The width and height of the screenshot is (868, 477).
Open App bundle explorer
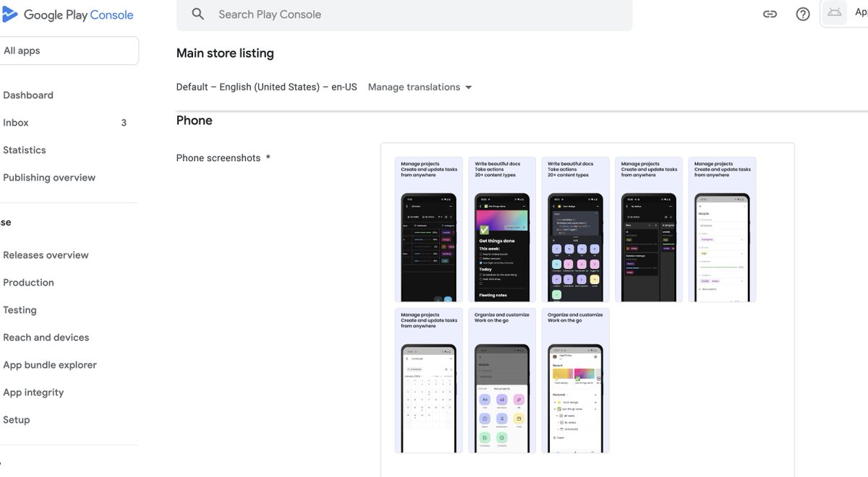(49, 365)
